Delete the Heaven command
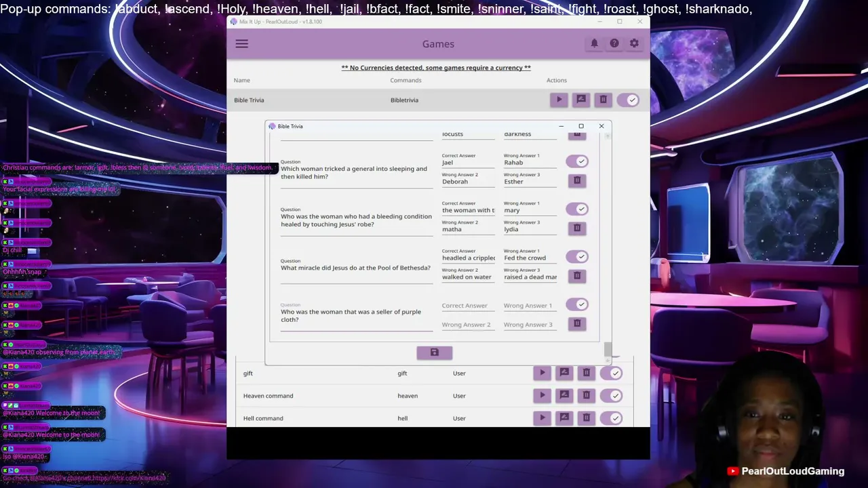This screenshot has width=868, height=488. (x=587, y=395)
